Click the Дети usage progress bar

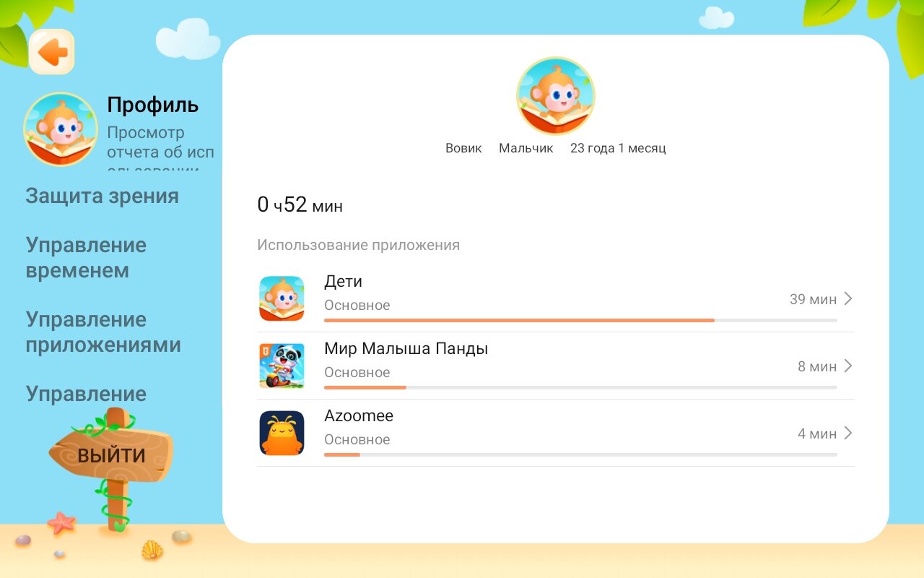click(580, 320)
